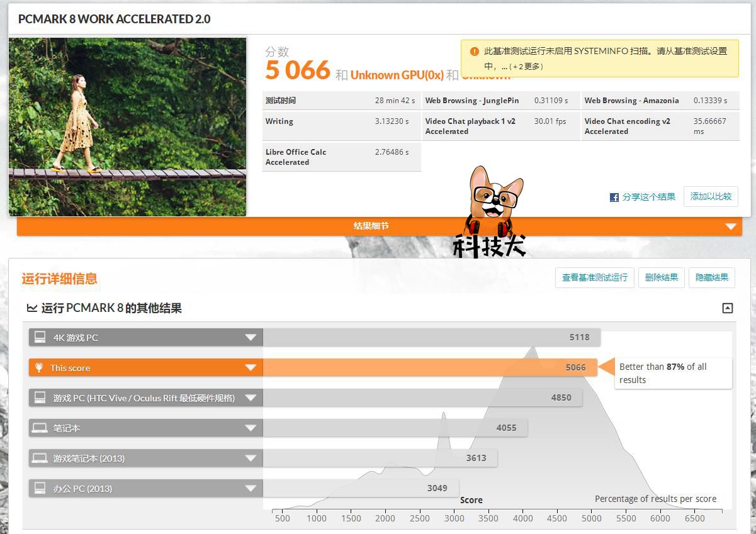Viewport: 756px width, 534px height.
Task: Click the orange warning icon in notice
Action: [x=474, y=52]
